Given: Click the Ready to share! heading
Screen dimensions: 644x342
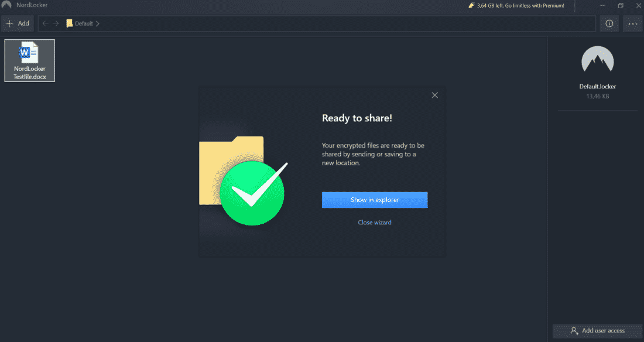Looking at the screenshot, I should click(x=357, y=118).
